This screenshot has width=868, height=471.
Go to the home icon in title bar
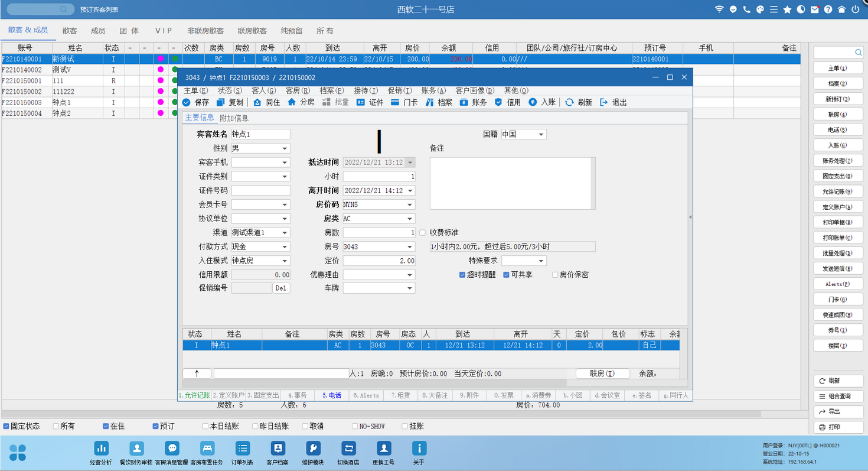coord(842,9)
